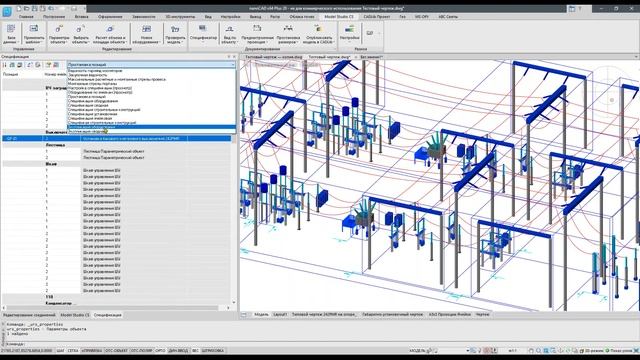Click right arrow of panel horizontal scrollbar
This screenshot has width=640, height=360.
[x=228, y=308]
